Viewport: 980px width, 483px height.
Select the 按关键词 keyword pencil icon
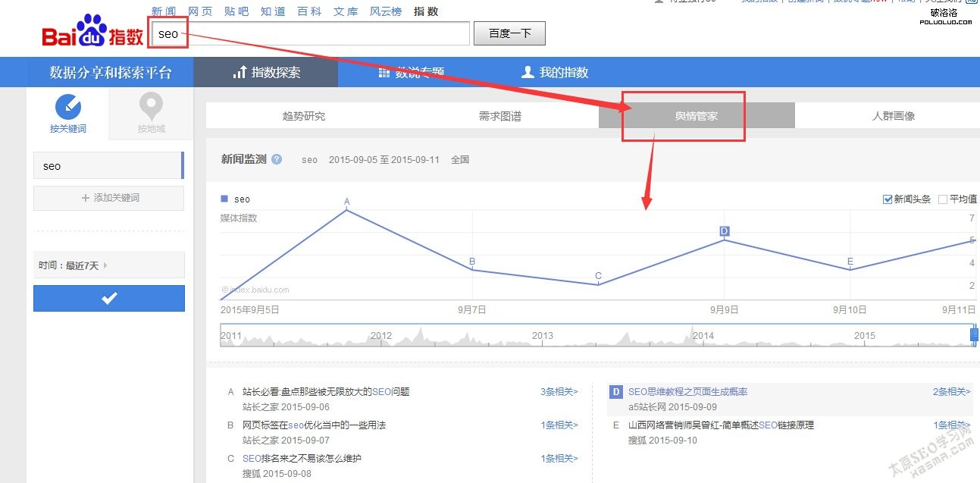(69, 108)
